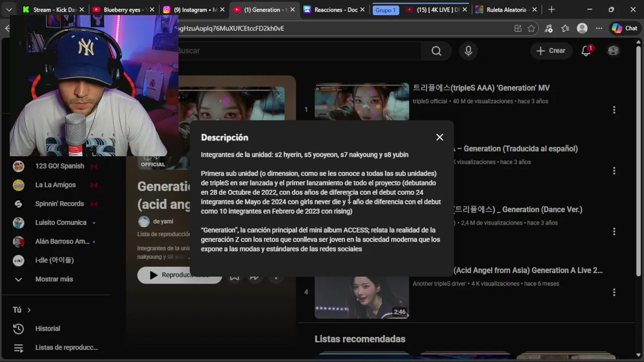644x362 pixels.
Task: Open options for Generation Dance Ver. video
Action: click(x=614, y=231)
